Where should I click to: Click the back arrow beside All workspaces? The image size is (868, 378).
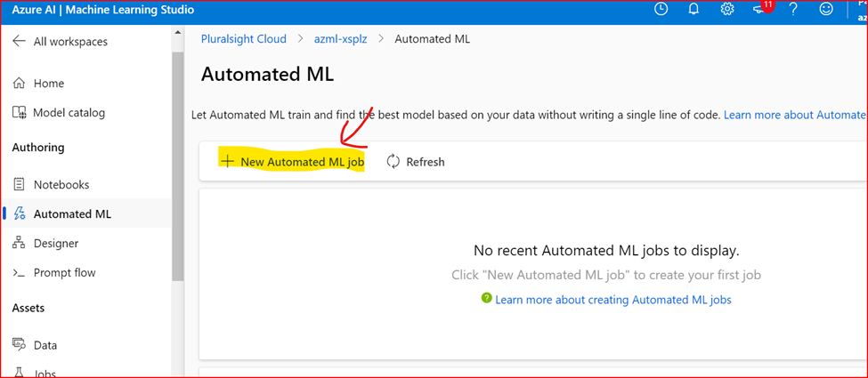pyautogui.click(x=20, y=42)
